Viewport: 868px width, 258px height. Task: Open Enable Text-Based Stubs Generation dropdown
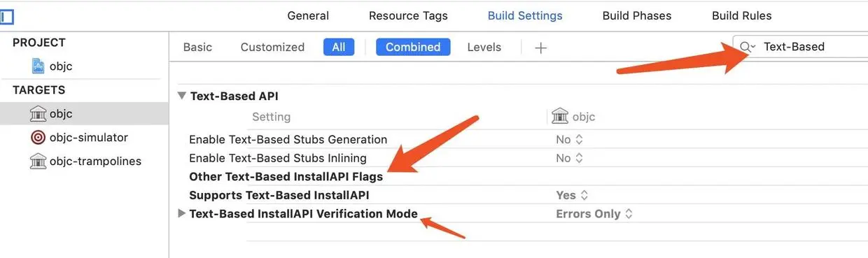570,139
